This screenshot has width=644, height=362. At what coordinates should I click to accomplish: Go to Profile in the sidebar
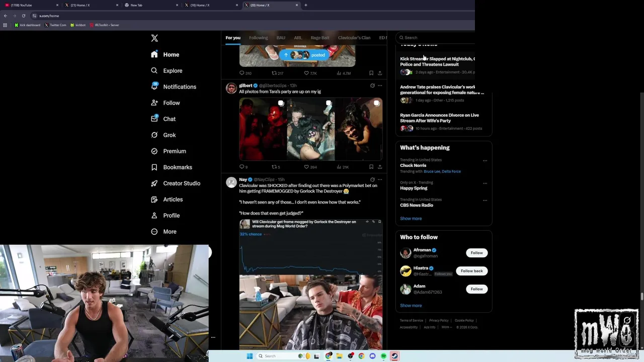(165, 216)
